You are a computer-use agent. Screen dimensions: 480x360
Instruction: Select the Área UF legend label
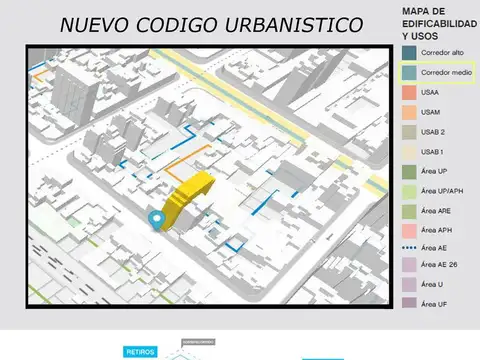pyautogui.click(x=434, y=304)
